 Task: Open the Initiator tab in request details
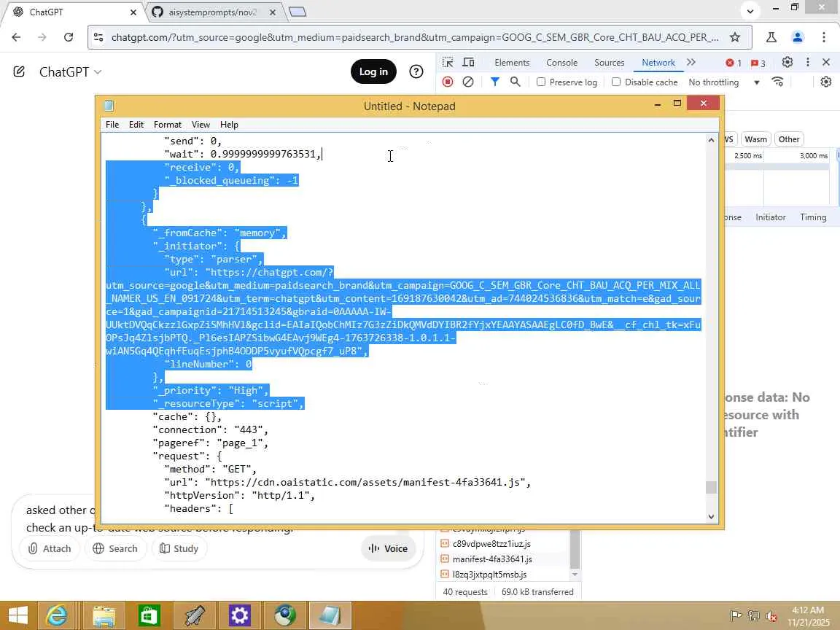pyautogui.click(x=770, y=217)
